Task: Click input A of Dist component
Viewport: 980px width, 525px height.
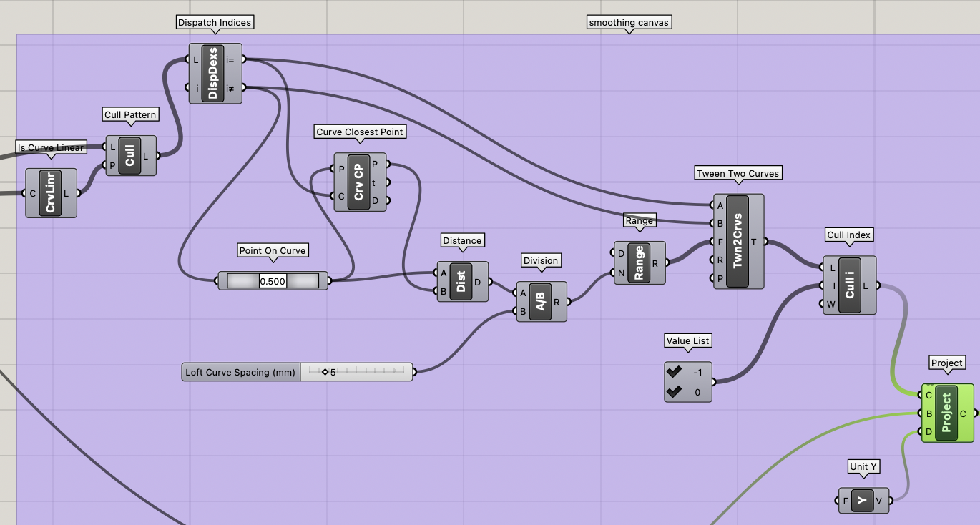Action: tap(444, 273)
